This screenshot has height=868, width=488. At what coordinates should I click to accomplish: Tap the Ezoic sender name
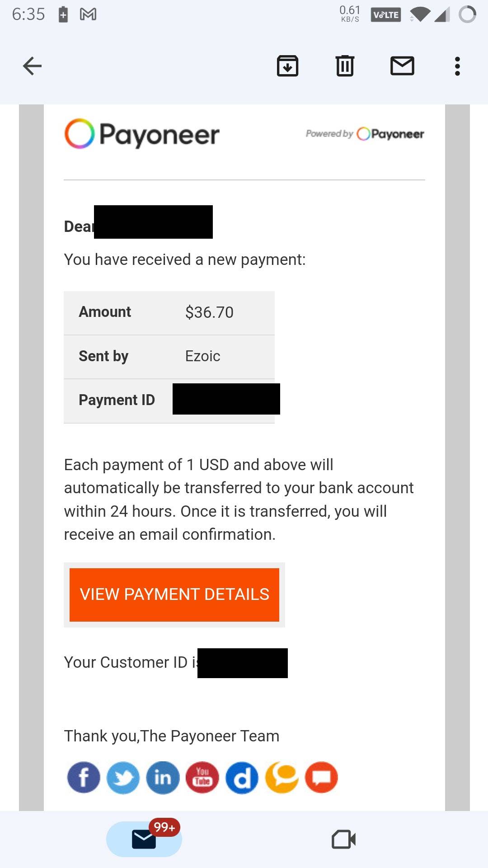[202, 356]
